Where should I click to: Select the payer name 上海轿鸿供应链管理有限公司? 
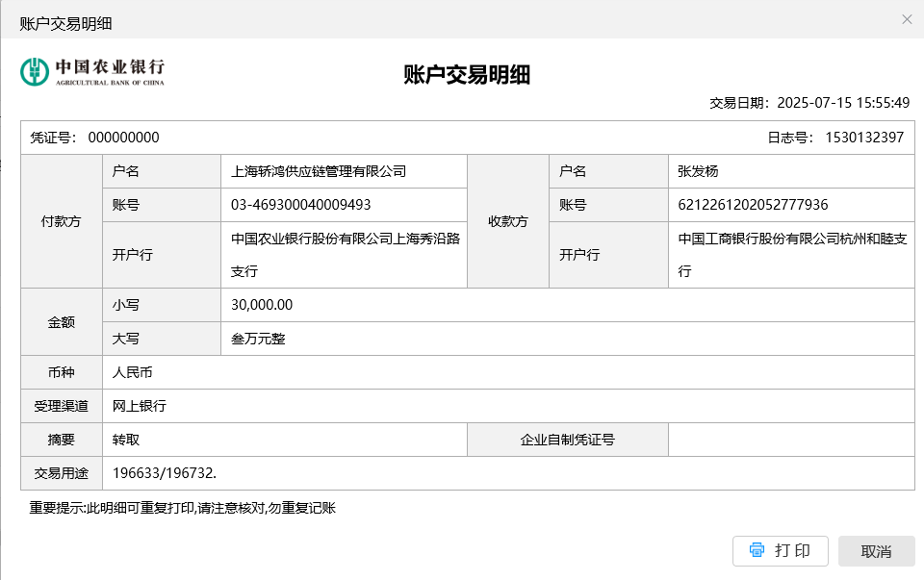pyautogui.click(x=319, y=172)
